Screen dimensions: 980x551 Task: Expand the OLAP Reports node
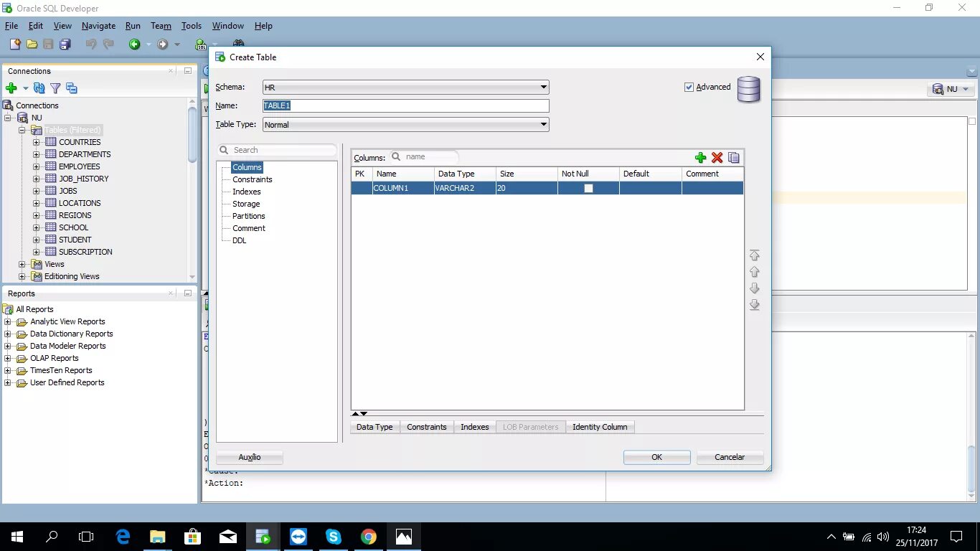(7, 358)
